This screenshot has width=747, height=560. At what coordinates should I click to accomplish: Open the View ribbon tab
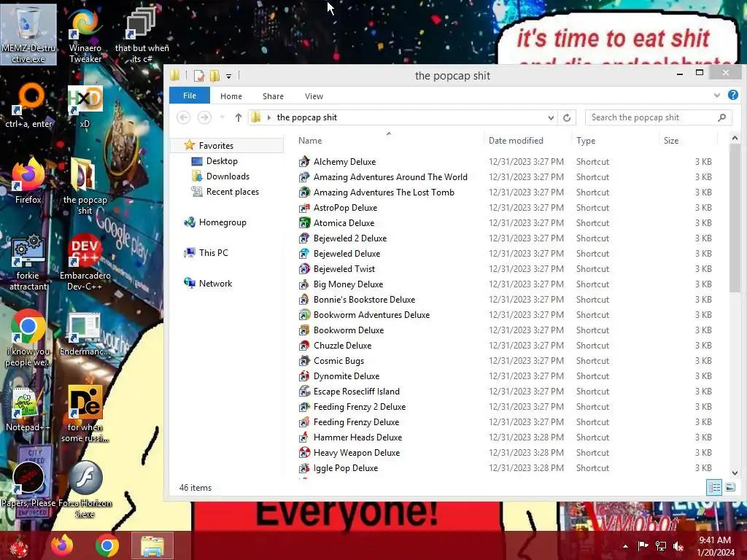click(x=314, y=96)
